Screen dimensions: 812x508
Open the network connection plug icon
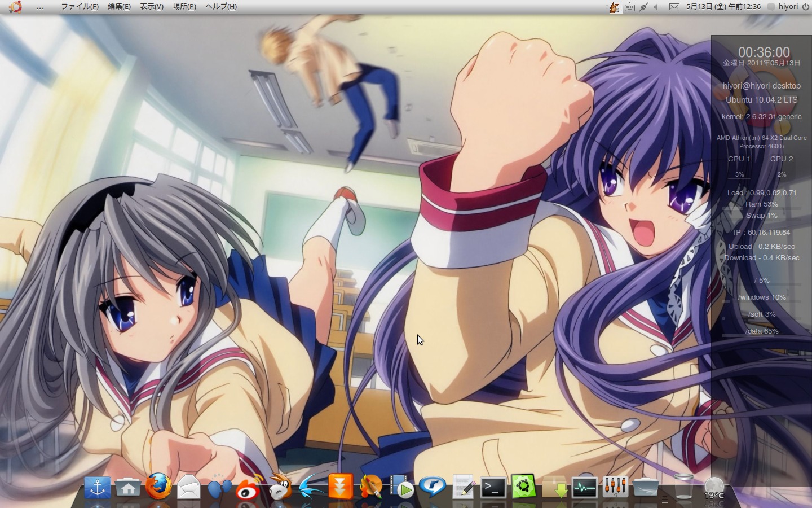point(643,7)
